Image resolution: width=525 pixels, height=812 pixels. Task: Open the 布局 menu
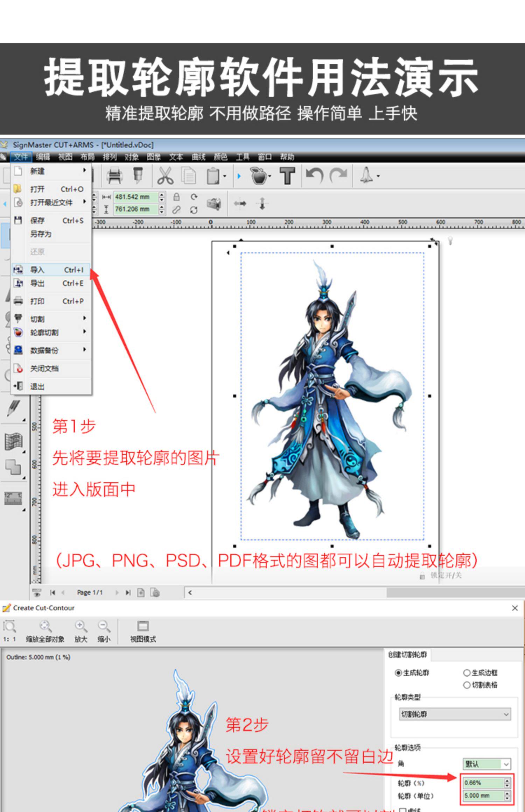tap(87, 157)
